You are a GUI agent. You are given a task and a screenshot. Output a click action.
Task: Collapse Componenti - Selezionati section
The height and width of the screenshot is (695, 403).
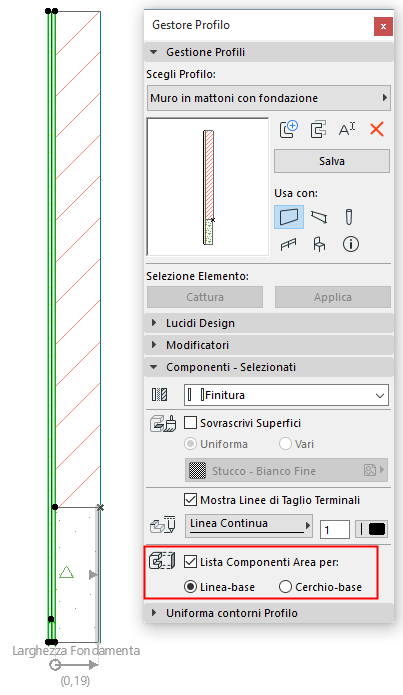269,367
